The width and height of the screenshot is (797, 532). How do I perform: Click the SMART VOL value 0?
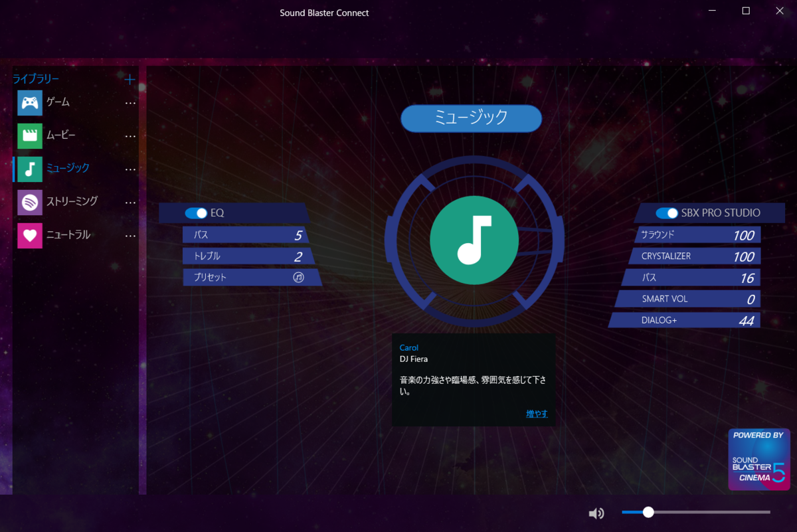click(x=751, y=300)
